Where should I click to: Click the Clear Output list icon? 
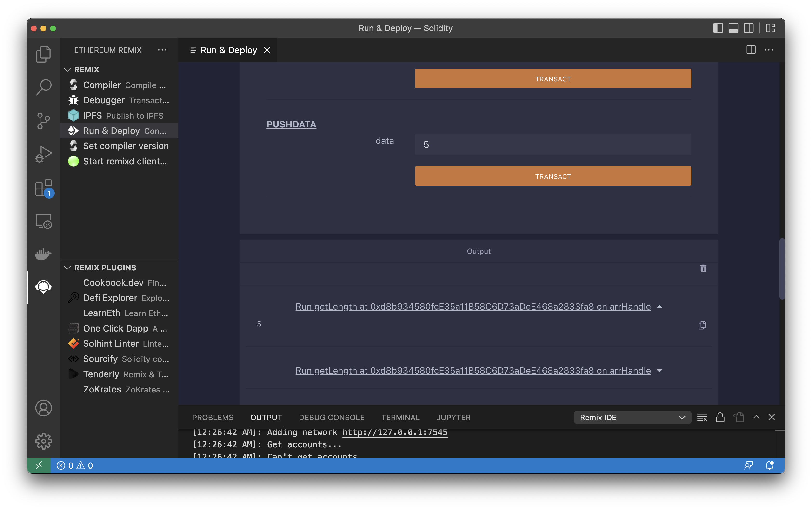(x=702, y=418)
